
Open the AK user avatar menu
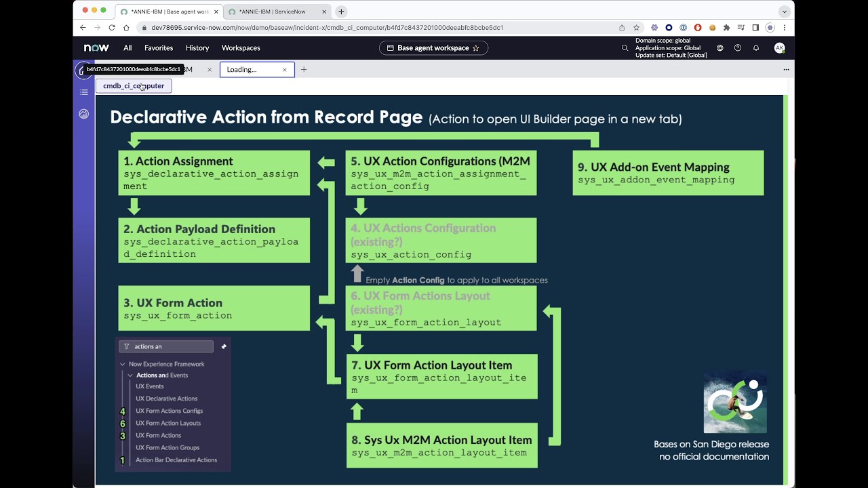tap(780, 48)
